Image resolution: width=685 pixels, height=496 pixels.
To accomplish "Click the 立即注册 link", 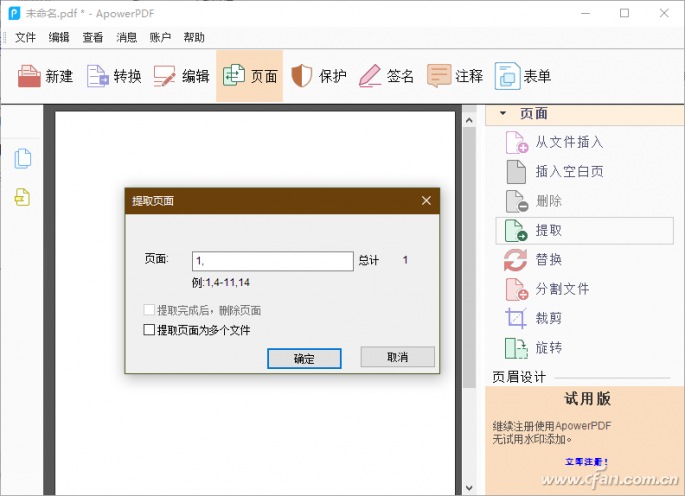I will [x=586, y=461].
